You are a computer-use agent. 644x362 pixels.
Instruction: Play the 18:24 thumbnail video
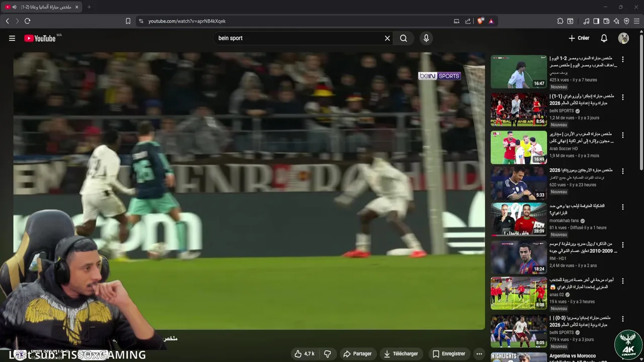pos(519,257)
